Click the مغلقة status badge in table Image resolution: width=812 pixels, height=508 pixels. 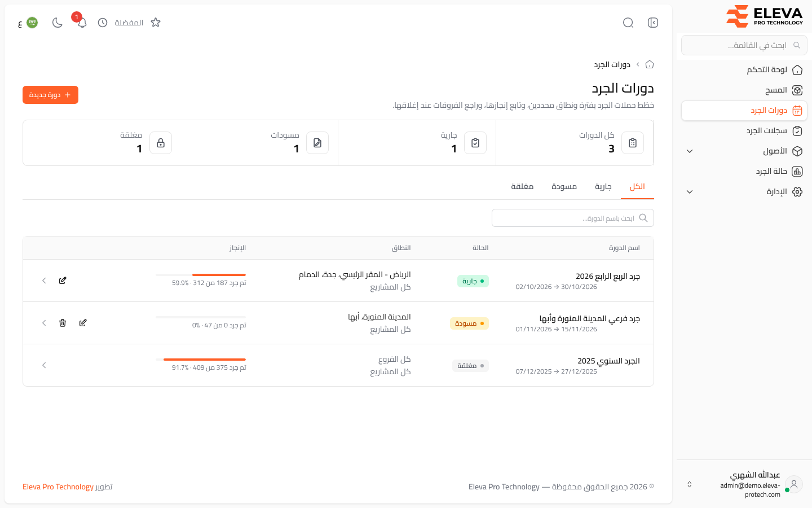[x=470, y=366]
